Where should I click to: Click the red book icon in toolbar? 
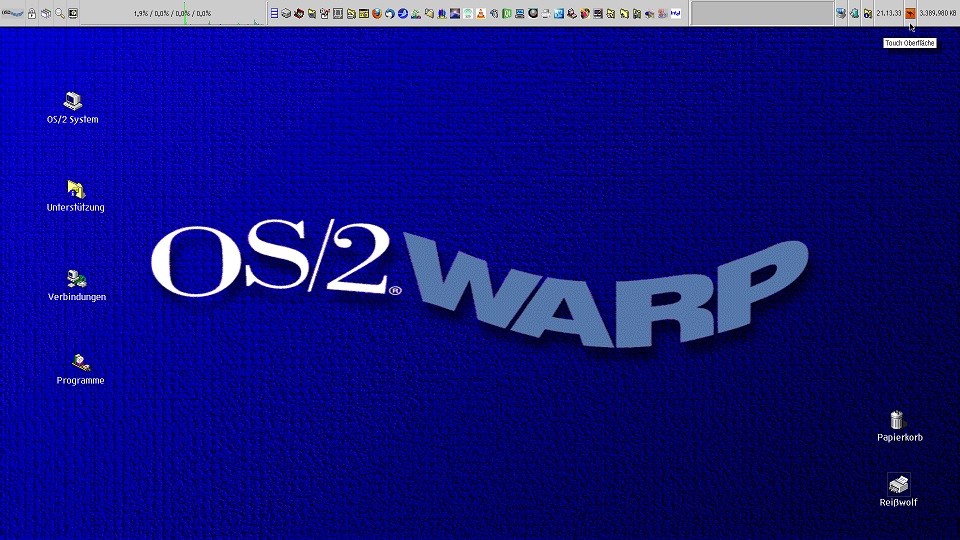tap(299, 13)
